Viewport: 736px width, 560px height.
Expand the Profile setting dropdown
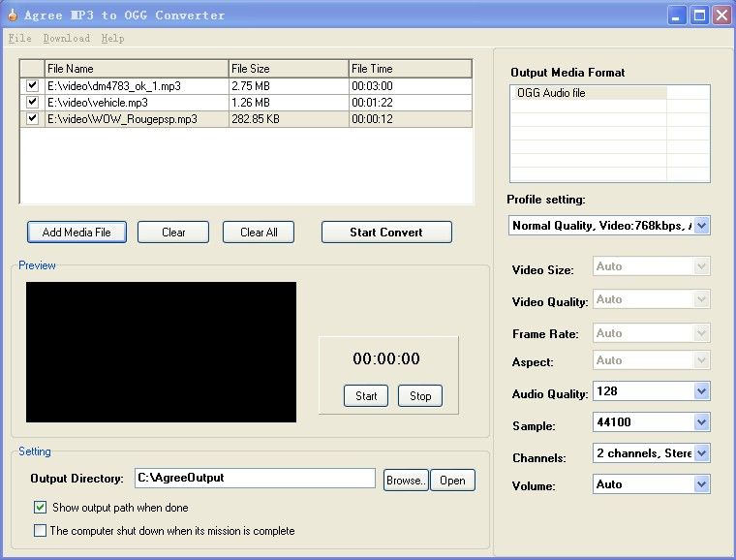[x=702, y=226]
